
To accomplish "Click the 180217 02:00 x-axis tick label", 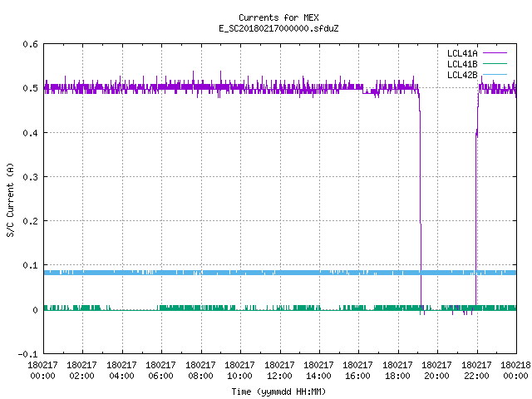I will point(81,370).
